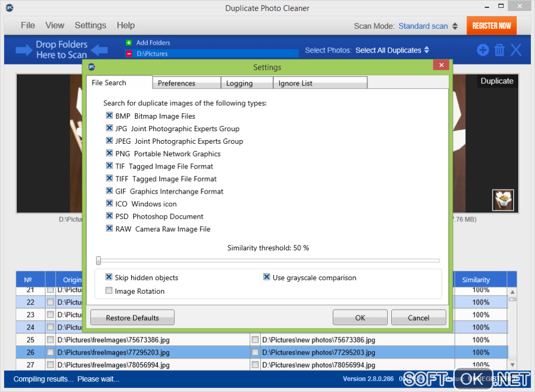535x392 pixels.
Task: Click the Add Folders link
Action: pyautogui.click(x=153, y=43)
